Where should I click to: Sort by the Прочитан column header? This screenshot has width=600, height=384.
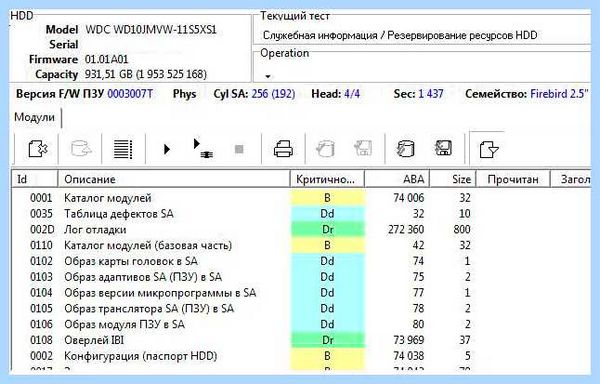[x=513, y=179]
